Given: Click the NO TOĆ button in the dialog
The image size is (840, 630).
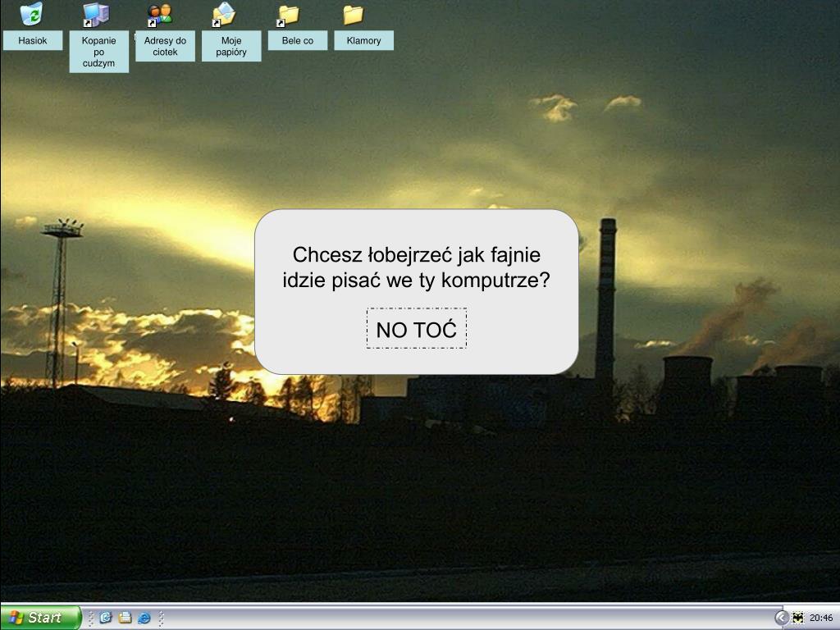Looking at the screenshot, I should coord(417,328).
